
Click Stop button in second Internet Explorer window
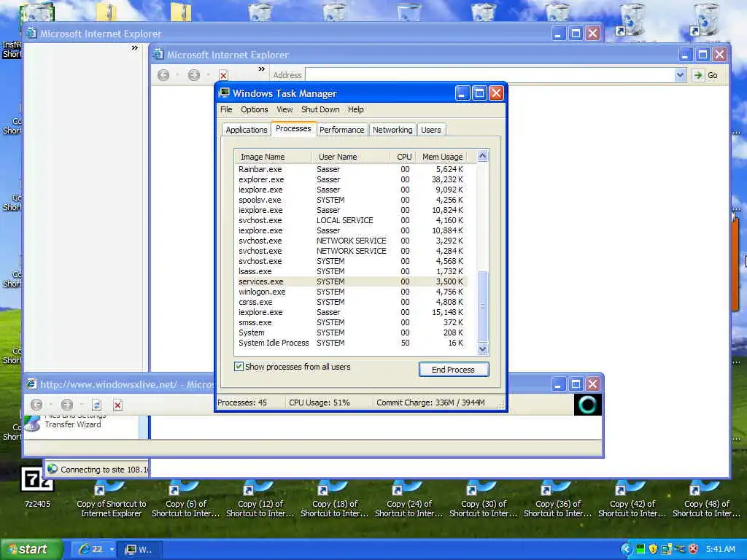223,75
